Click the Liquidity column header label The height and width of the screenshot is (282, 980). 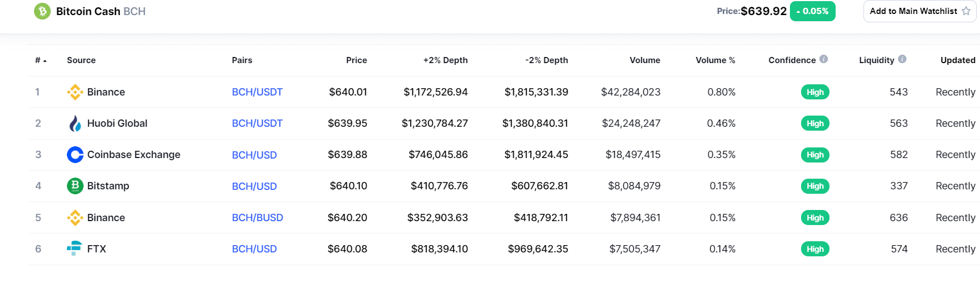(876, 60)
